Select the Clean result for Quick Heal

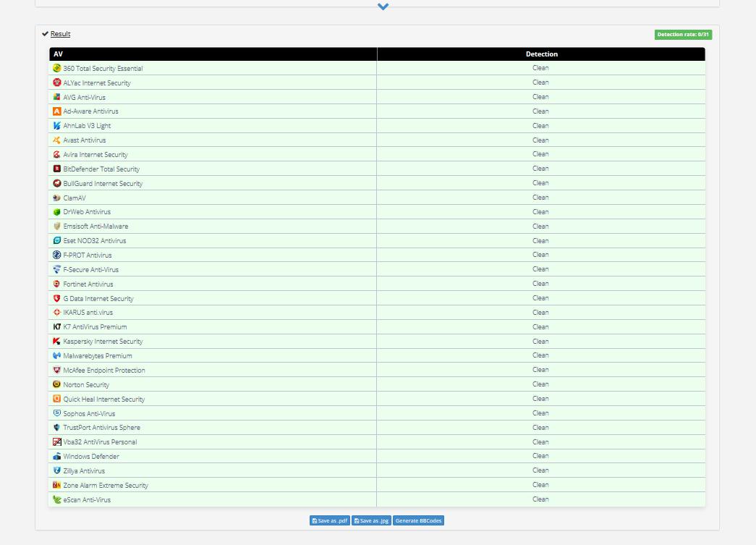(x=540, y=398)
